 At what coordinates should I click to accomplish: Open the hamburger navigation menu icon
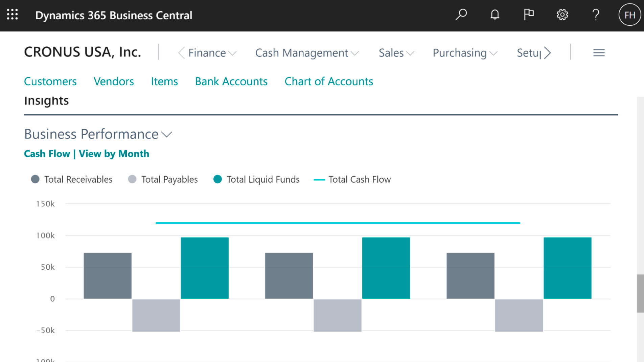[x=598, y=53]
